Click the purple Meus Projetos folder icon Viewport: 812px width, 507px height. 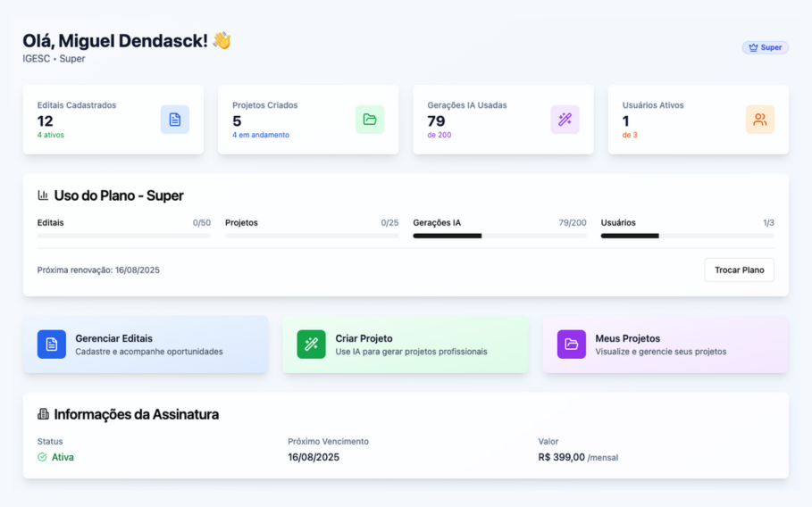pos(572,345)
